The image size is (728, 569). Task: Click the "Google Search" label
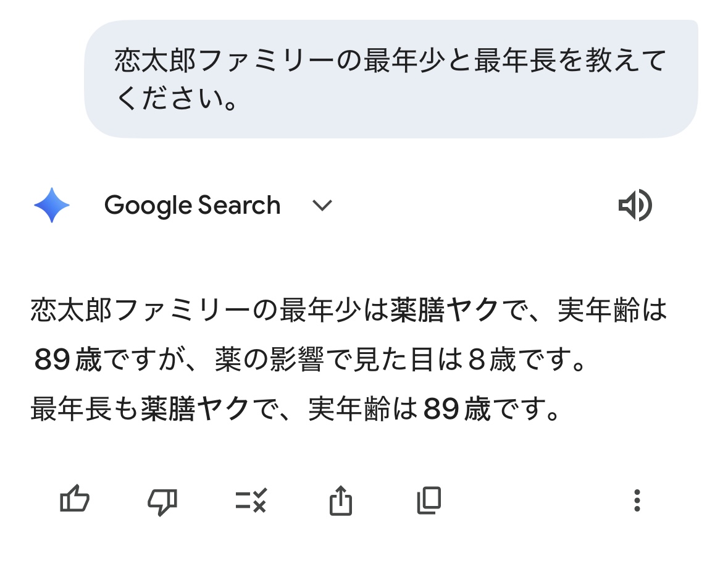(192, 205)
